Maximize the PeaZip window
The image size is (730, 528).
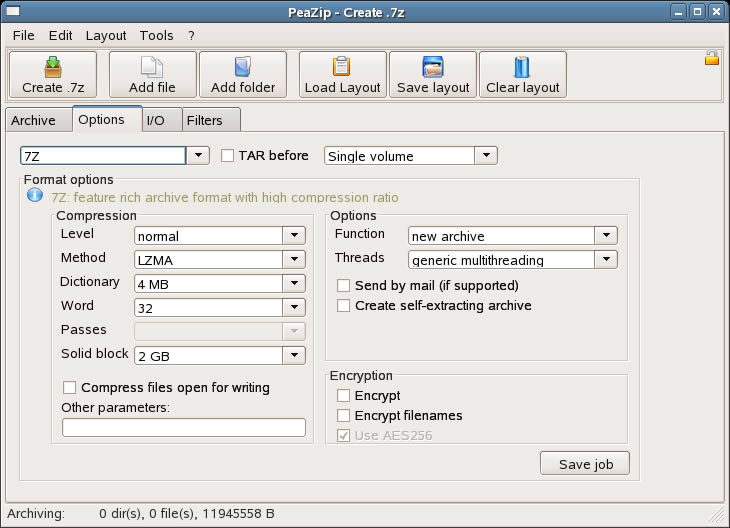click(697, 12)
